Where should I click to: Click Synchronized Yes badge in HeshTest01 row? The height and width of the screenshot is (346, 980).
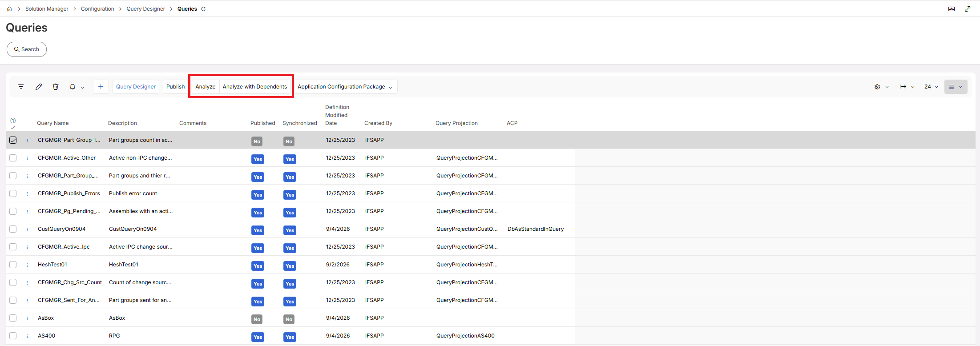point(290,266)
